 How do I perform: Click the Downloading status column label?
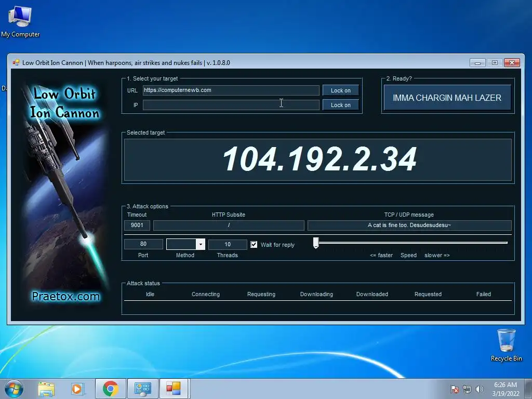click(316, 294)
